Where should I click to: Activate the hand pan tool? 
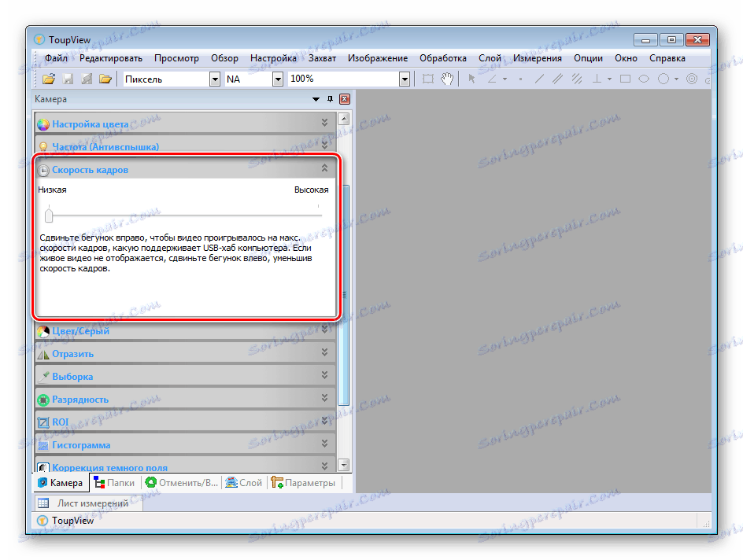tap(447, 79)
